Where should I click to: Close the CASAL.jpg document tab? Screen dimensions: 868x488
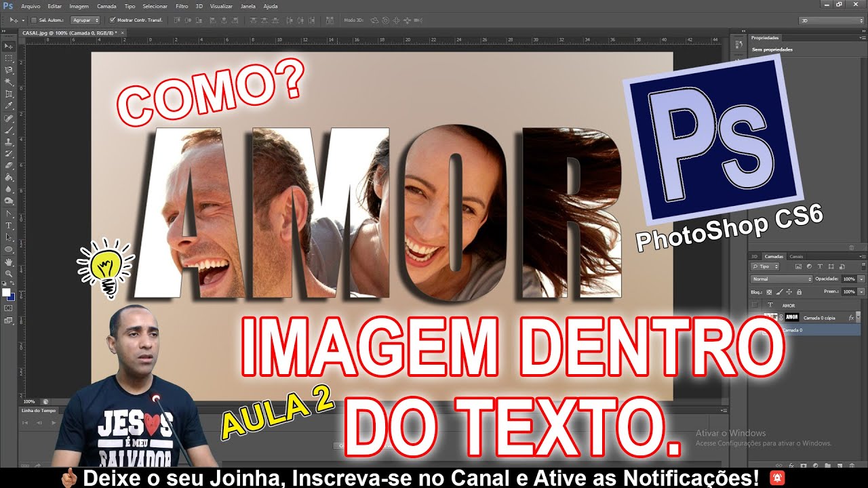tap(122, 32)
